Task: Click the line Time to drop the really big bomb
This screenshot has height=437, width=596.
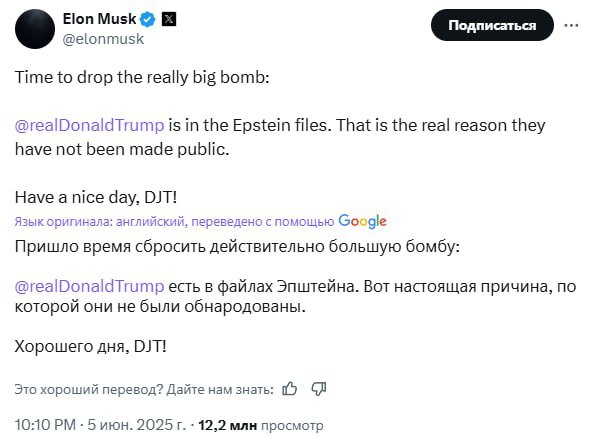Action: 142,78
